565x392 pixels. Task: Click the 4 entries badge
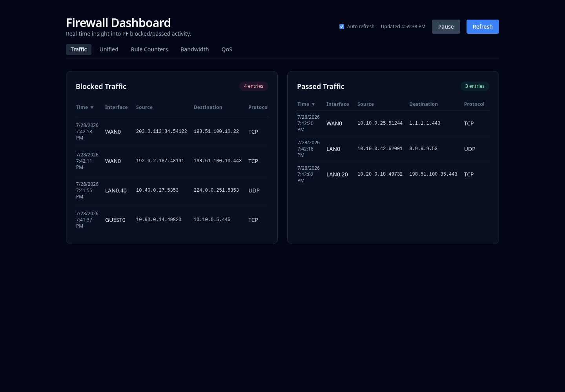click(x=253, y=86)
